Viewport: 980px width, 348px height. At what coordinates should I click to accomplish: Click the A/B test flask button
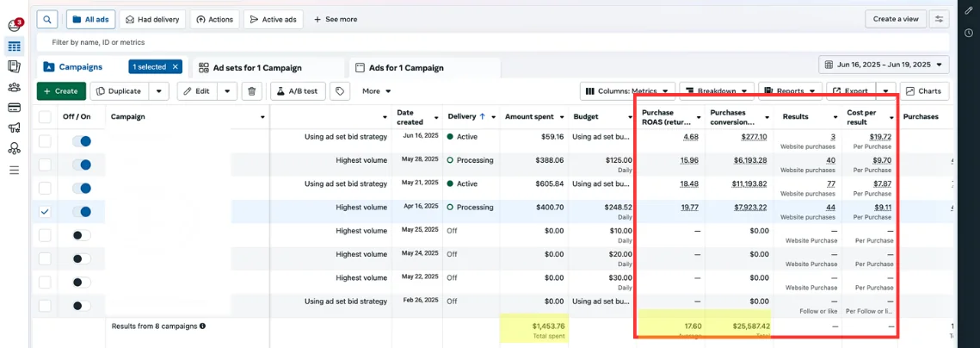coord(298,91)
